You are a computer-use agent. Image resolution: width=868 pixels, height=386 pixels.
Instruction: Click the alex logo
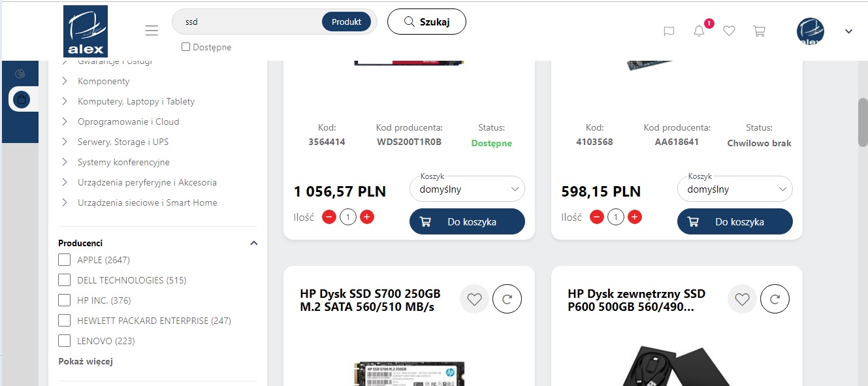click(86, 31)
